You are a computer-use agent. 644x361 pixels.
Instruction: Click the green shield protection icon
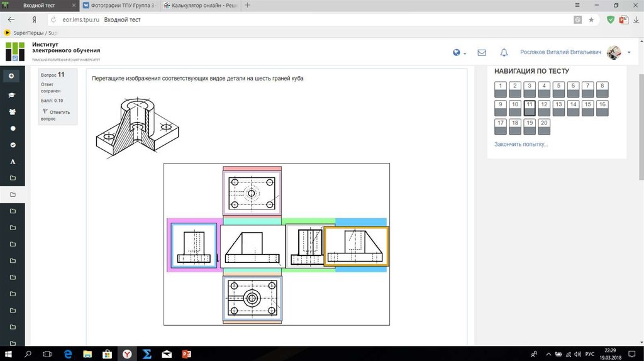[x=610, y=20]
